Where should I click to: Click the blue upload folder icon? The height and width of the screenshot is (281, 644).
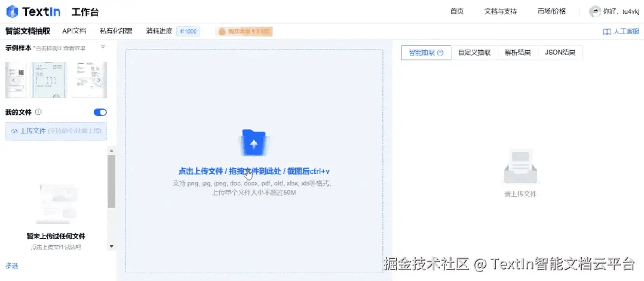[x=253, y=142]
